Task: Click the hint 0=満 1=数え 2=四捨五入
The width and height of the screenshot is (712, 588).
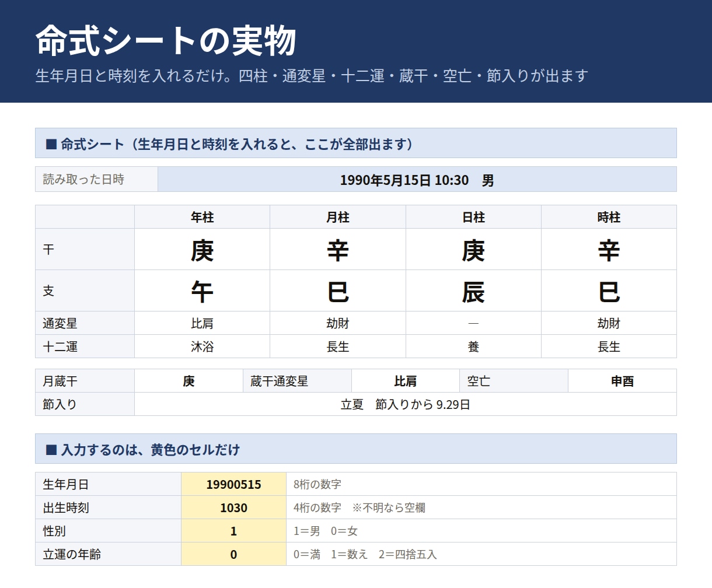Action: (x=365, y=554)
